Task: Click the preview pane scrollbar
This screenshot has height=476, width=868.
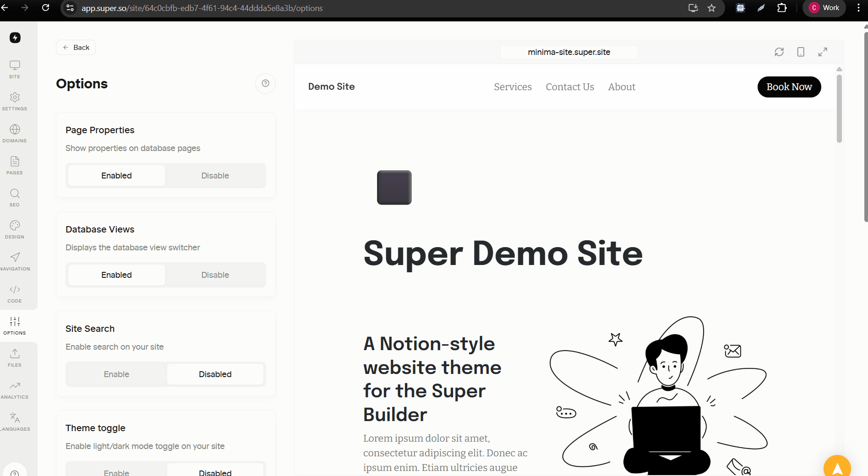Action: coord(839,109)
